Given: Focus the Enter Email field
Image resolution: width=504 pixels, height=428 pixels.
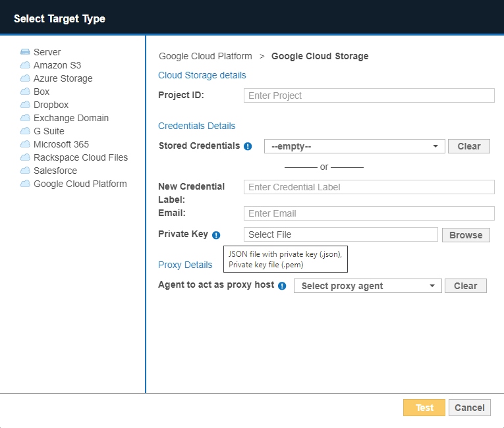Looking at the screenshot, I should click(368, 213).
